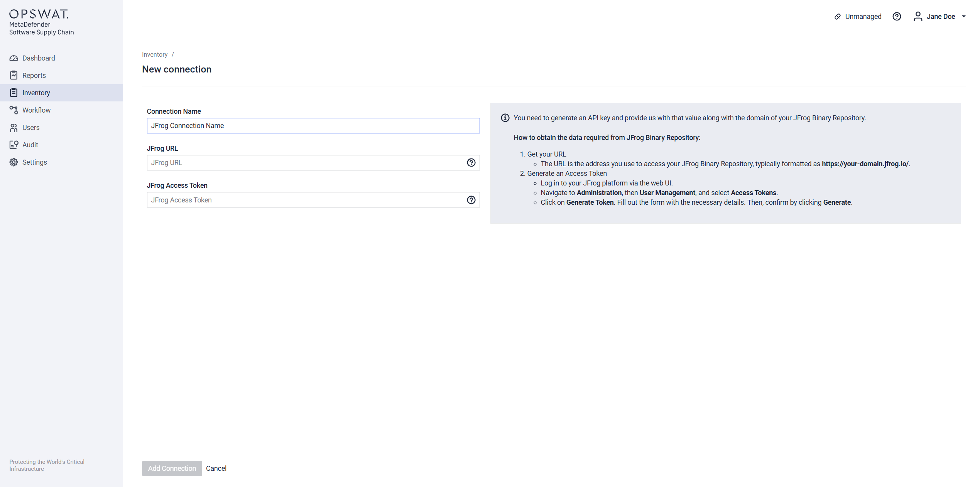Click the top bar help question icon
This screenshot has height=487, width=980.
(x=897, y=17)
